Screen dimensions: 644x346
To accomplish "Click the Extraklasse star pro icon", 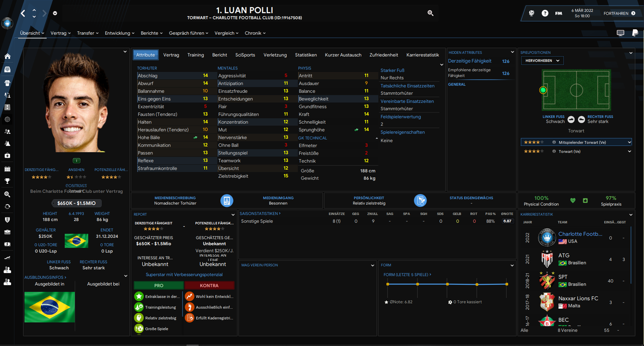I will tap(139, 296).
